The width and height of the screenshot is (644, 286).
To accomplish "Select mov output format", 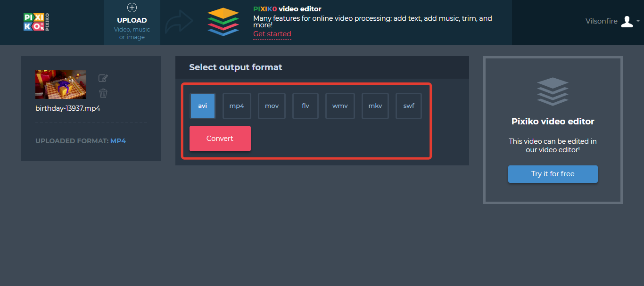I will 272,106.
